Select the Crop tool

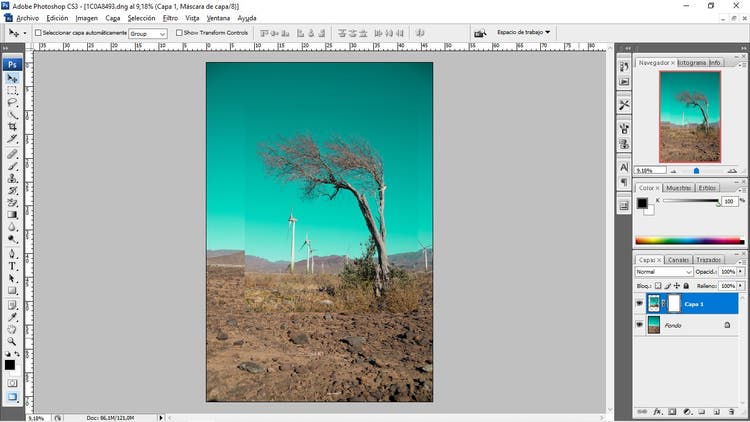point(12,126)
